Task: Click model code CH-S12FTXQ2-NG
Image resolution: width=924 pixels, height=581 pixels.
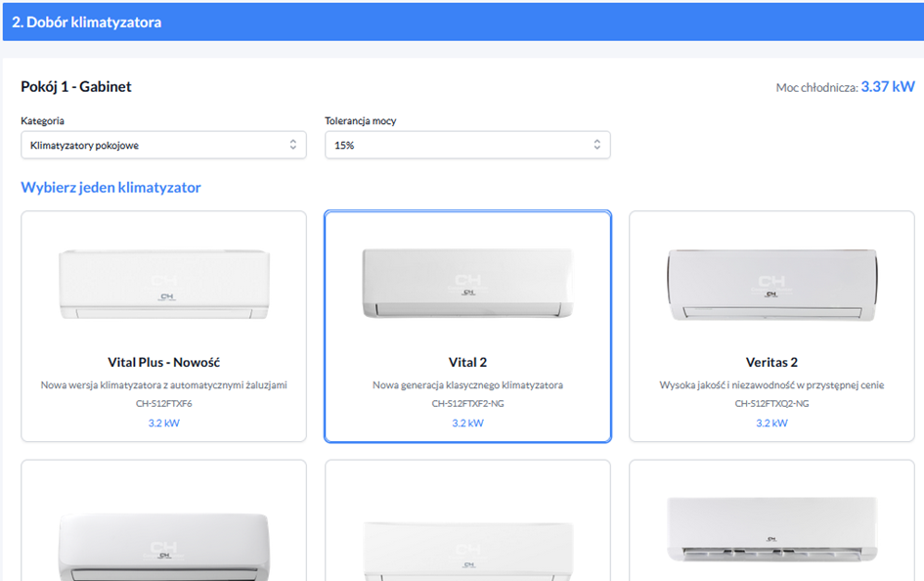Action: tap(771, 403)
